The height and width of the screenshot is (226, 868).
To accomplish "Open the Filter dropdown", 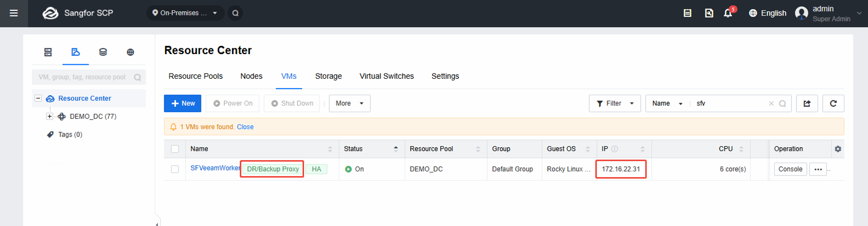I will [x=615, y=103].
